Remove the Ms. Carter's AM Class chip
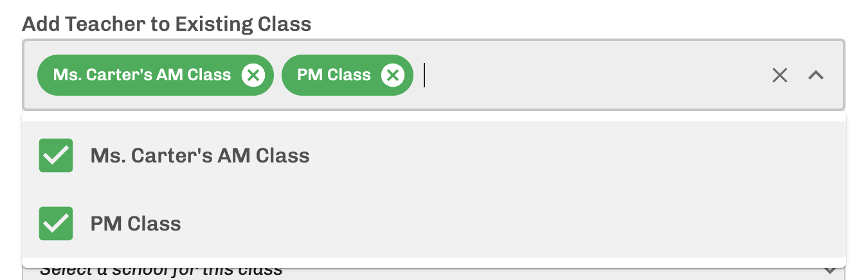Screen dimensions: 868x280 click(x=253, y=75)
